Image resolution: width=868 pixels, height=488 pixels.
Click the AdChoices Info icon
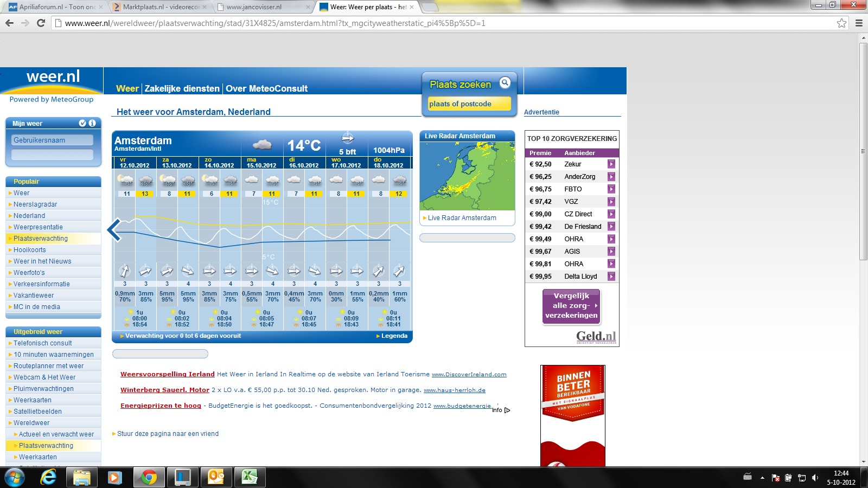click(501, 410)
